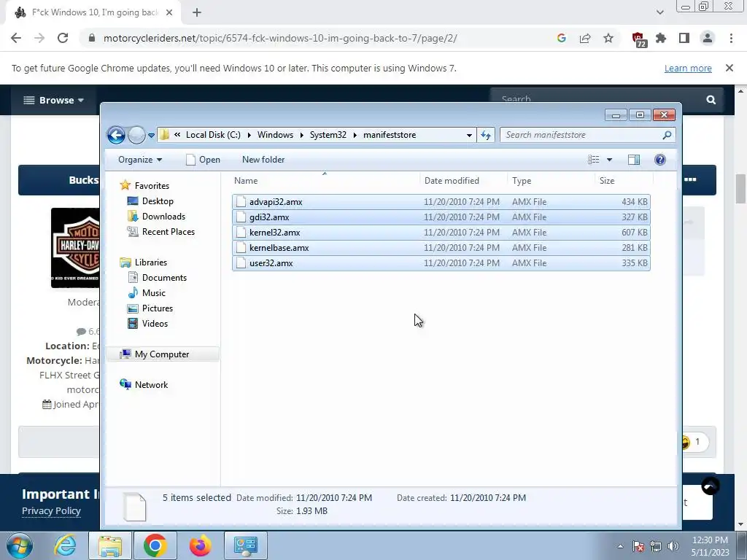This screenshot has width=747, height=560.
Task: Click Learn more link in infobar
Action: pos(688,68)
